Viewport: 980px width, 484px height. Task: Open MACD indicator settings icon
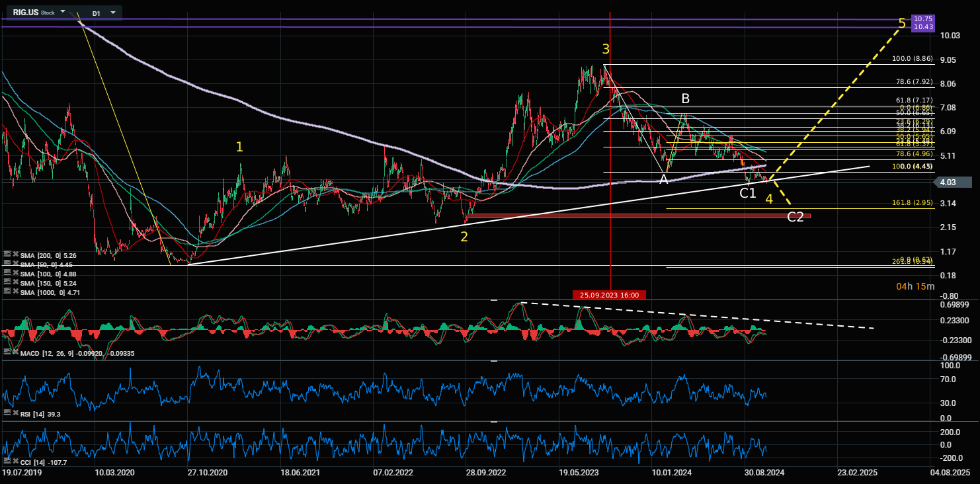(6, 353)
